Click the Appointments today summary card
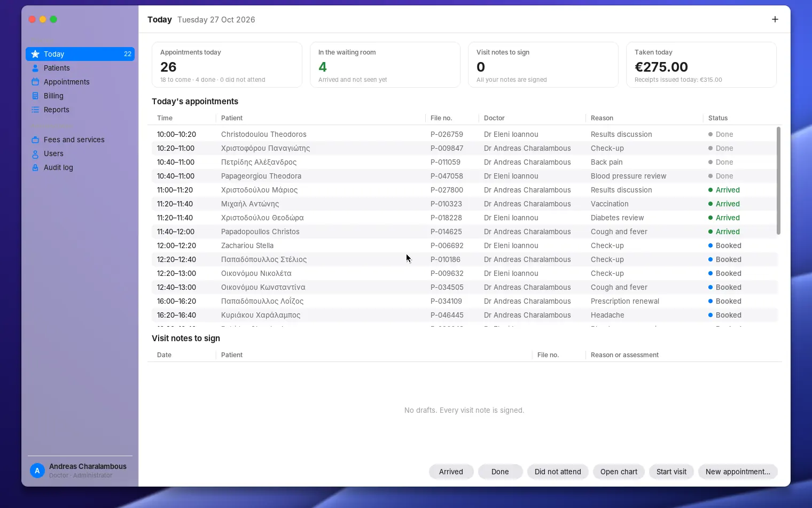 pyautogui.click(x=227, y=65)
